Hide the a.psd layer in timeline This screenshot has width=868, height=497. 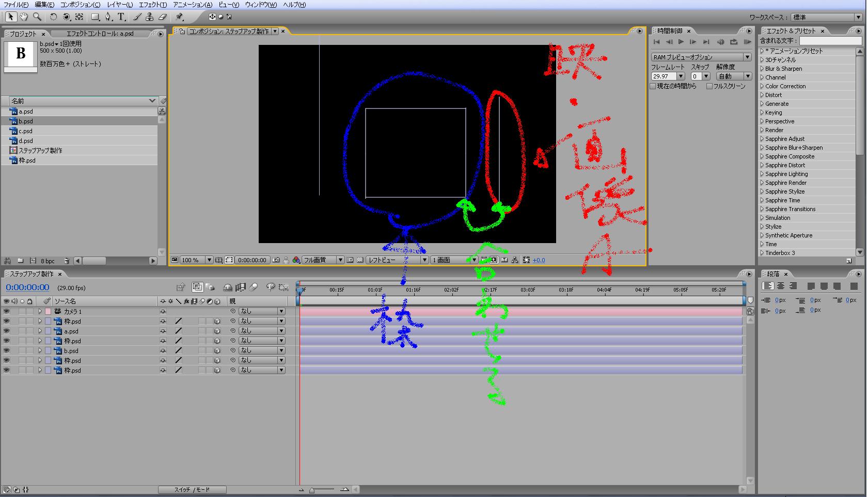point(6,331)
